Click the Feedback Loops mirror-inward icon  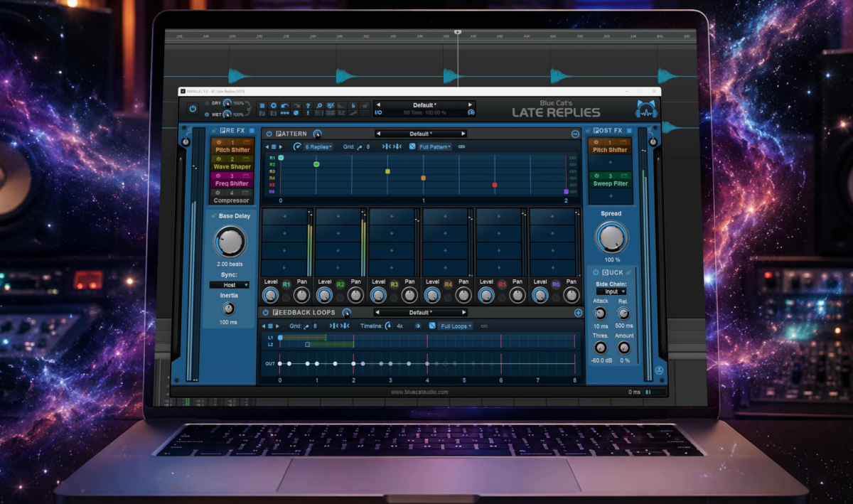[333, 326]
